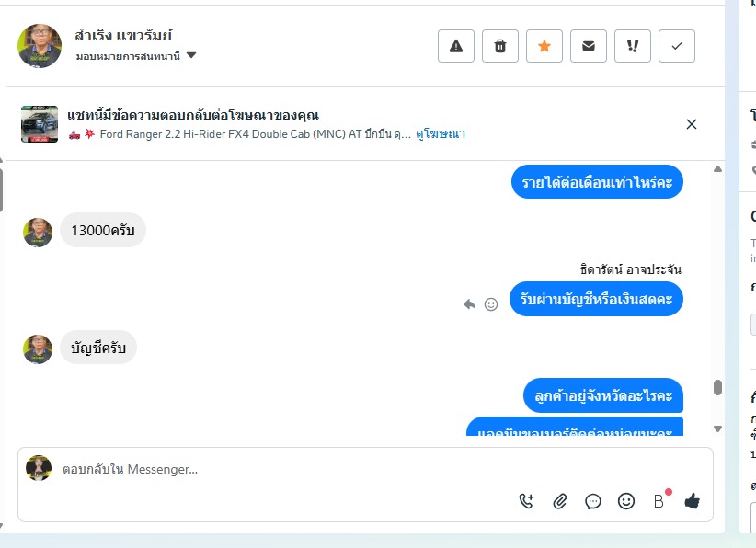Open the assign conversation dropdown arrow

191,55
